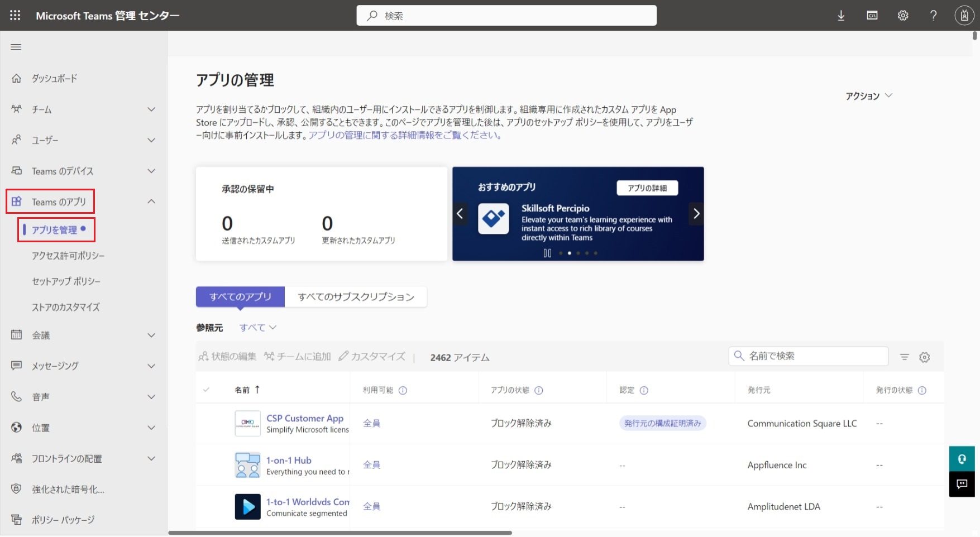Image resolution: width=980 pixels, height=537 pixels.
Task: Collapse the Teams のアプリ section
Action: coord(151,202)
